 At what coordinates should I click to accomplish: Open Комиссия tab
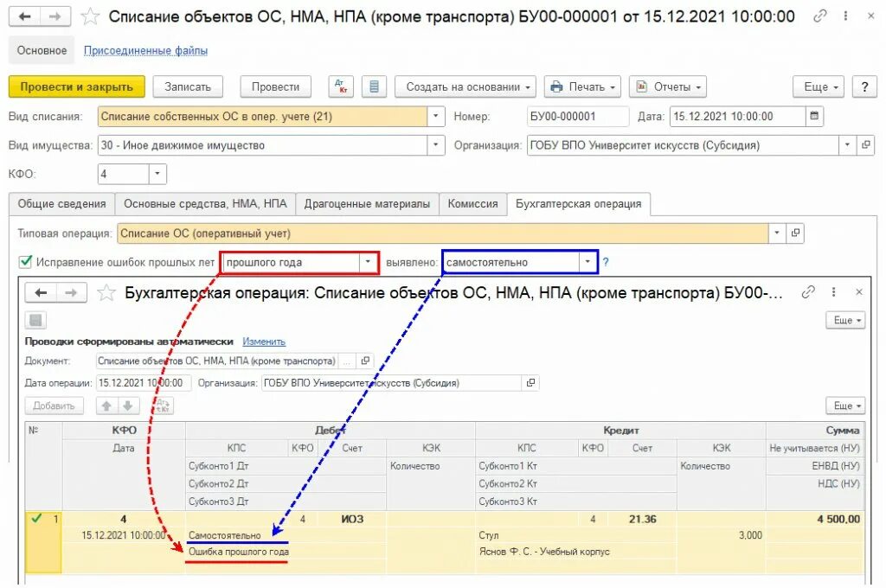[473, 204]
